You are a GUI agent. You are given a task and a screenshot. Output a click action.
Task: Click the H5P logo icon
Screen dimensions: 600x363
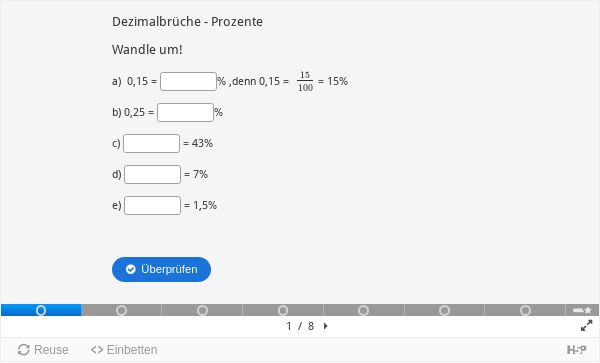click(x=576, y=350)
